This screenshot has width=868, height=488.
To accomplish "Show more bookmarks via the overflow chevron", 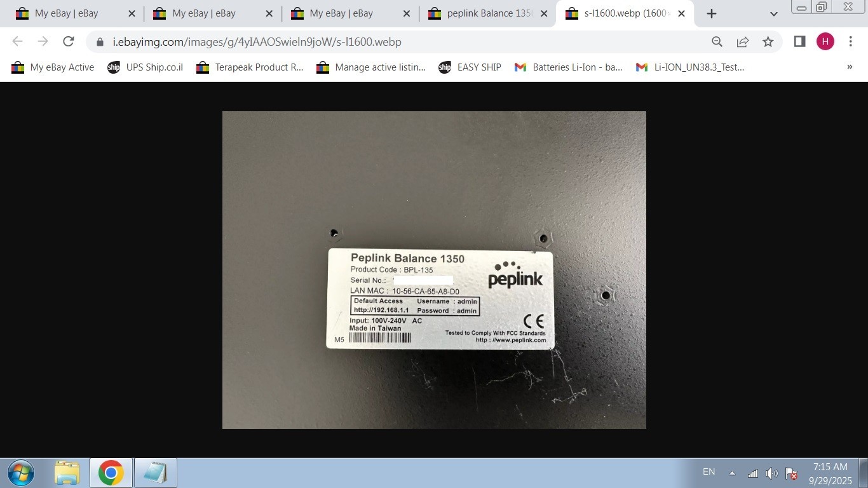I will click(x=850, y=67).
